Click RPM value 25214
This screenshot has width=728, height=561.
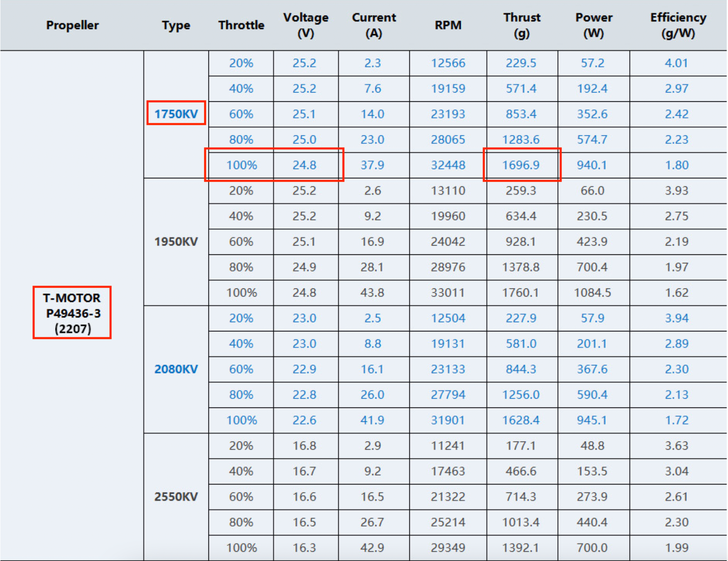[x=448, y=522]
